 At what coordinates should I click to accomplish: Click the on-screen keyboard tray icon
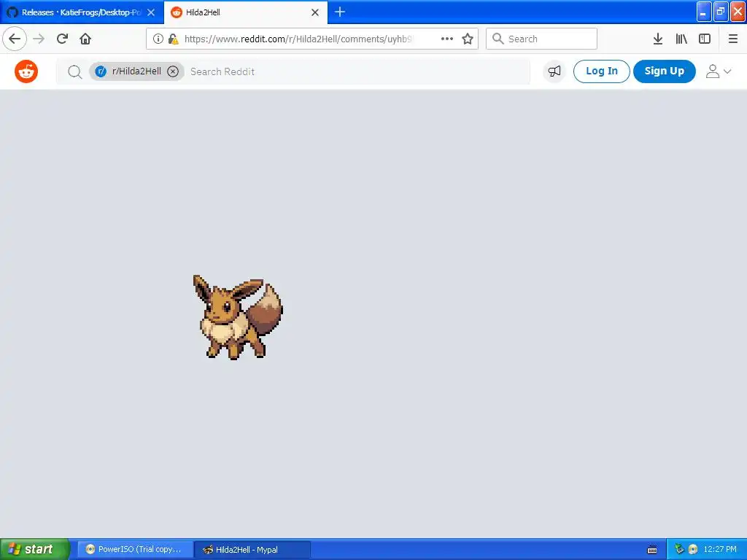pyautogui.click(x=652, y=550)
